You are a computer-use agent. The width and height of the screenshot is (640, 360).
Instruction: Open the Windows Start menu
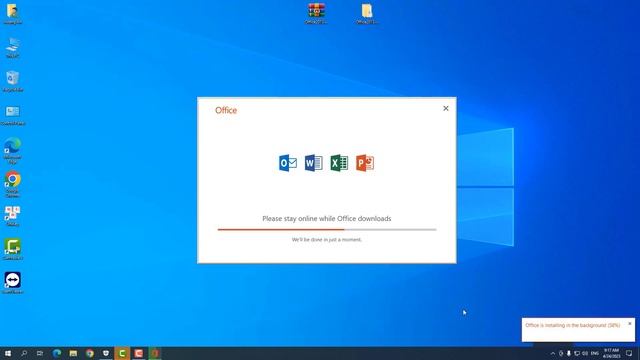click(x=8, y=353)
